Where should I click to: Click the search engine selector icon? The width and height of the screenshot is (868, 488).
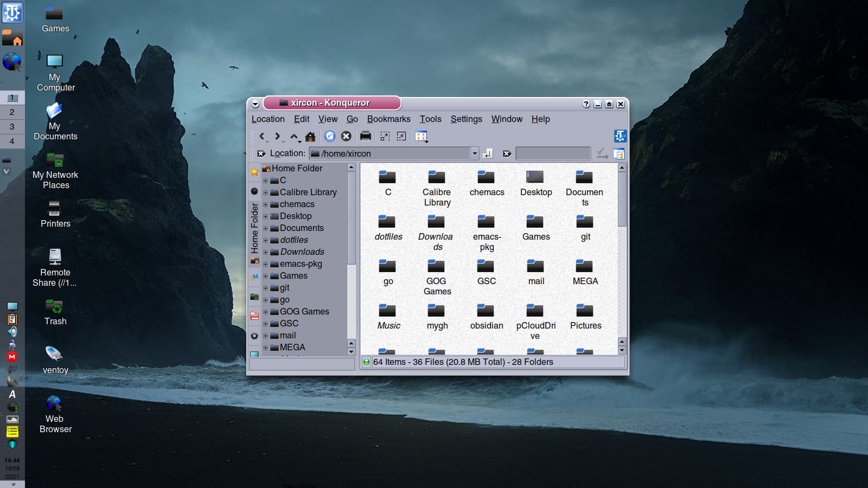(x=602, y=153)
